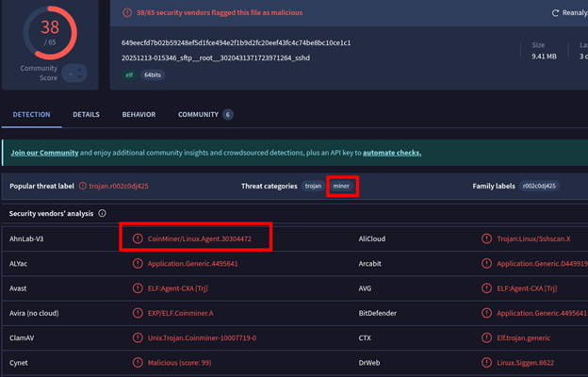Click the elf file type tag
The height and width of the screenshot is (377, 588).
129,74
